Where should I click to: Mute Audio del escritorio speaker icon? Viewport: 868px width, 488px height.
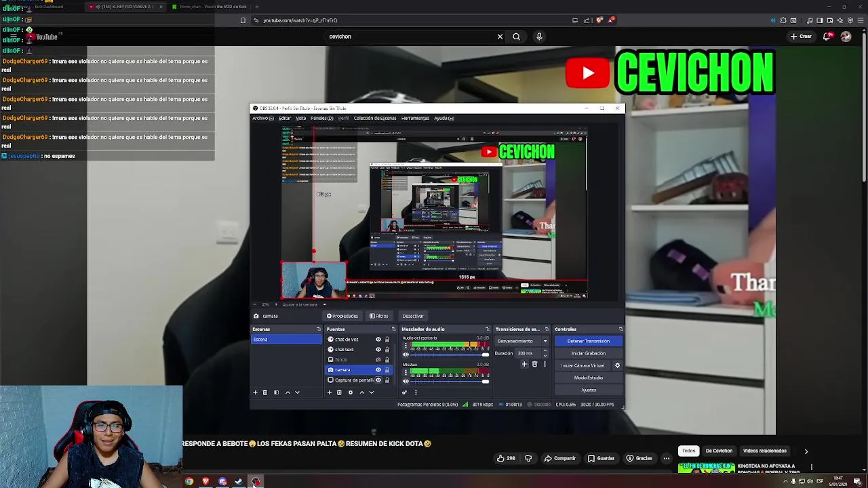pyautogui.click(x=406, y=354)
